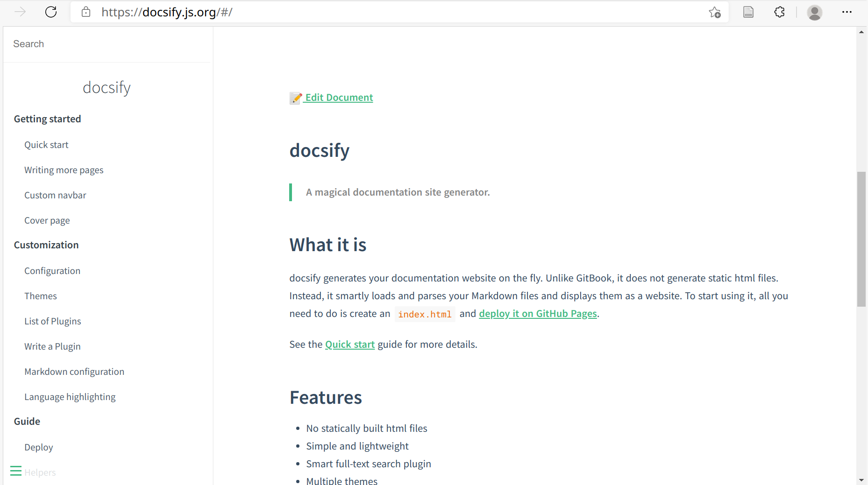Click the sidebar Search field
Image resolution: width=868 pixels, height=485 pixels.
tap(107, 44)
